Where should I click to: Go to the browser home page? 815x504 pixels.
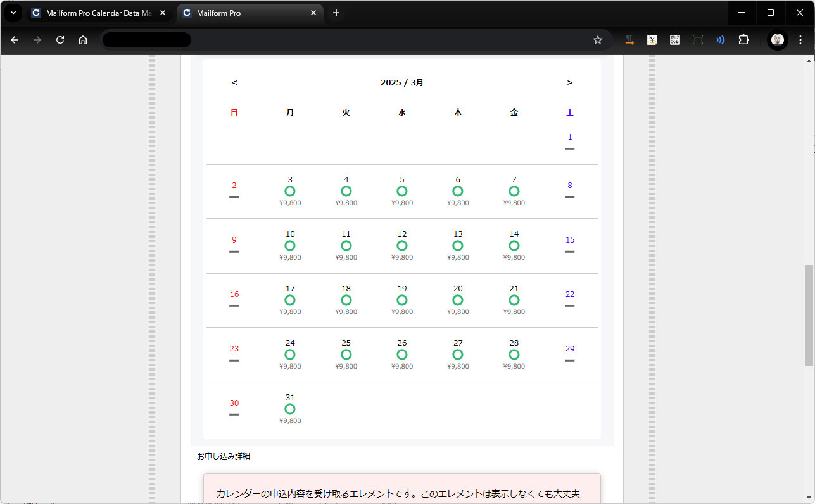[x=83, y=40]
